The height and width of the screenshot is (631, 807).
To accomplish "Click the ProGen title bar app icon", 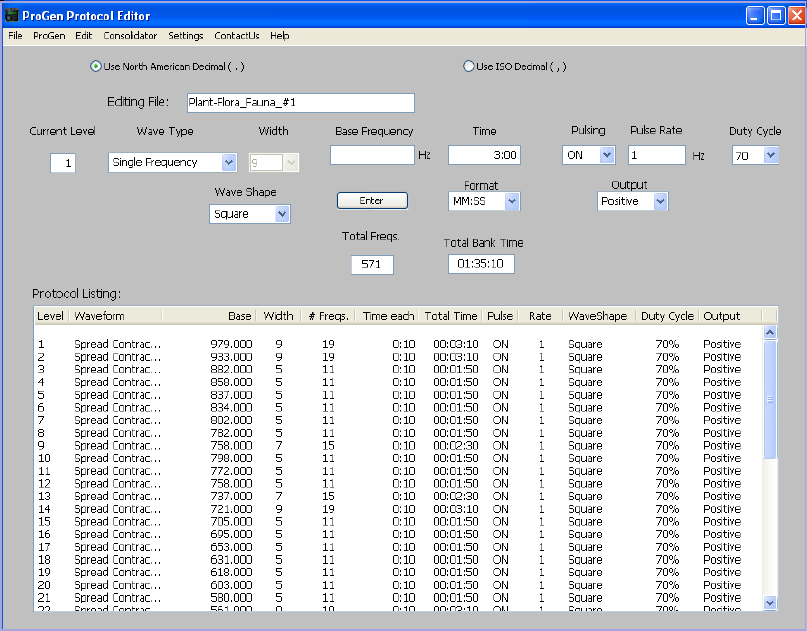I will click(x=13, y=15).
